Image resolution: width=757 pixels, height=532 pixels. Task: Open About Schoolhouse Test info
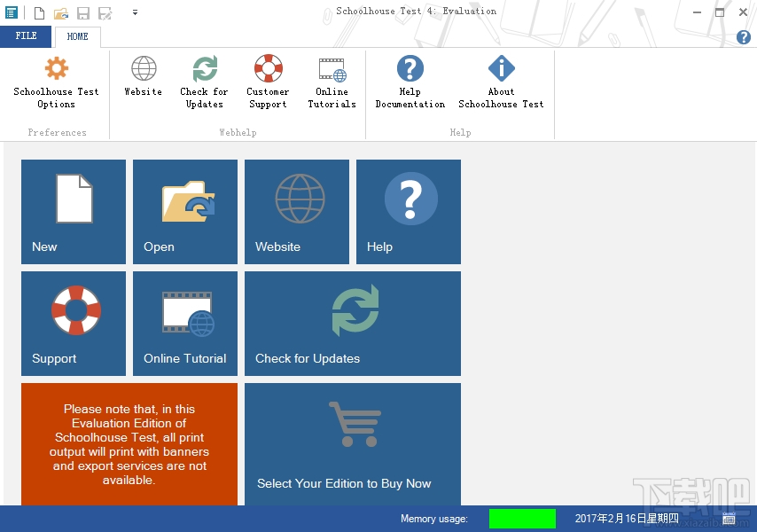(x=501, y=82)
